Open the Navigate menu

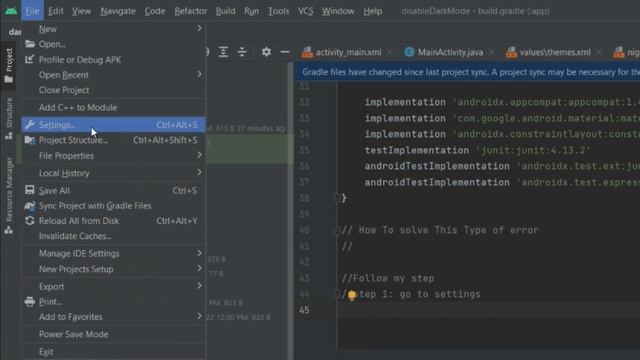(x=118, y=11)
